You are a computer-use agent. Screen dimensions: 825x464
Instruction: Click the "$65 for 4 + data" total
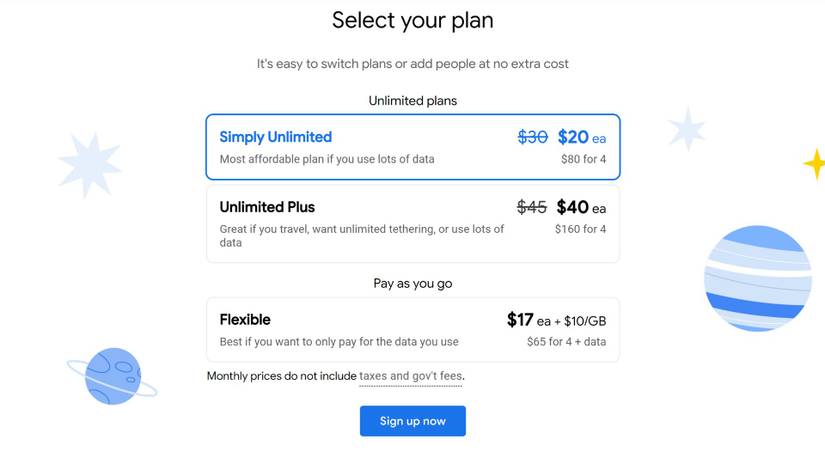[x=566, y=342]
